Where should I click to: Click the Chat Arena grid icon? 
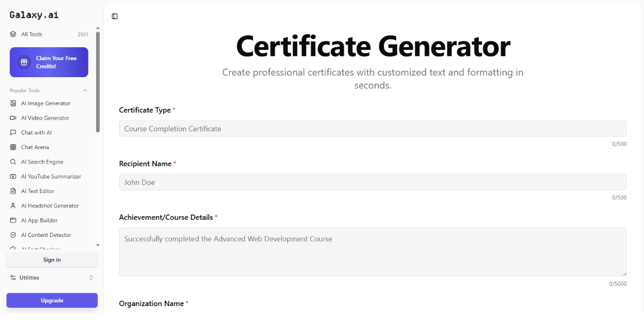click(13, 147)
